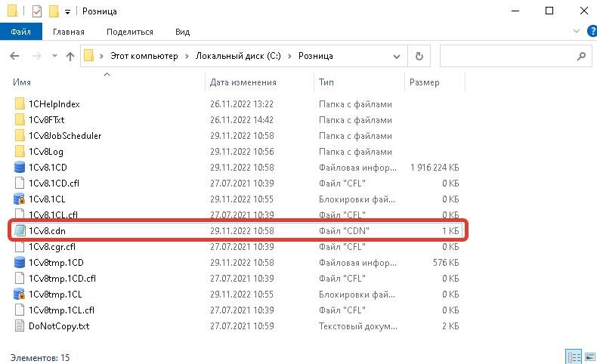This screenshot has height=364, width=597.
Task: Click the New folder quick access icon
Action: (x=54, y=11)
